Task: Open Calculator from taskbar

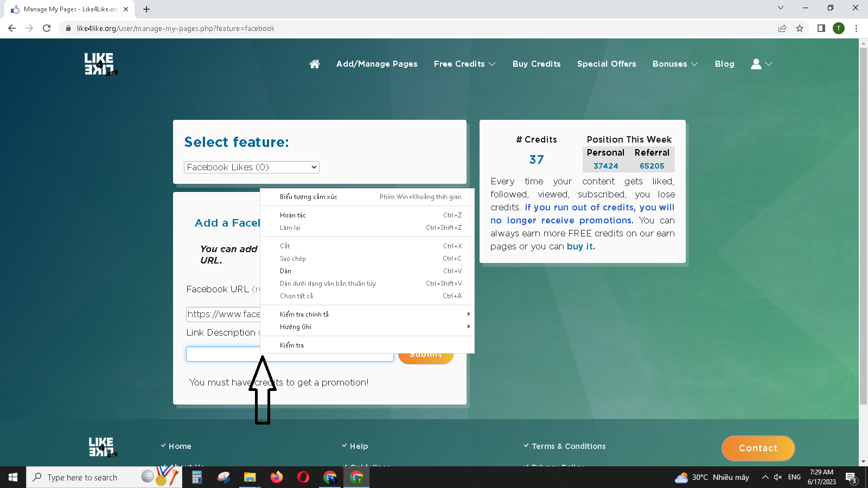Action: [197, 477]
